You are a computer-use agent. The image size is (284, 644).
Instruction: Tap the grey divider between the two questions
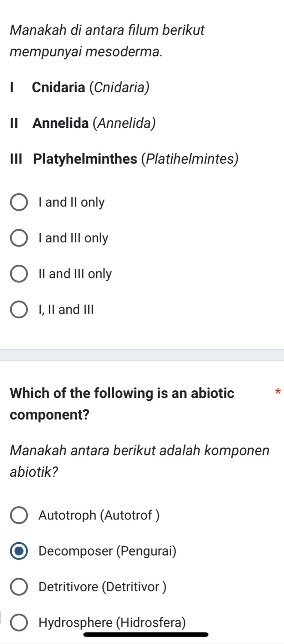click(142, 355)
